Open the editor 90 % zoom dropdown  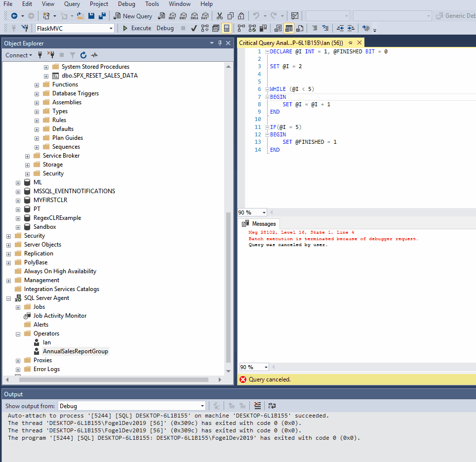[x=264, y=212]
